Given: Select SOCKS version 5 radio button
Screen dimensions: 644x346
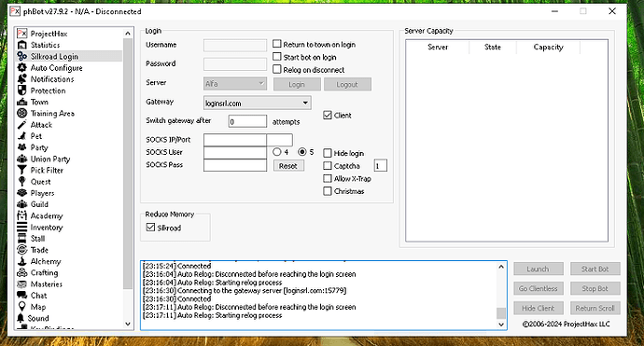Looking at the screenshot, I should [x=302, y=152].
